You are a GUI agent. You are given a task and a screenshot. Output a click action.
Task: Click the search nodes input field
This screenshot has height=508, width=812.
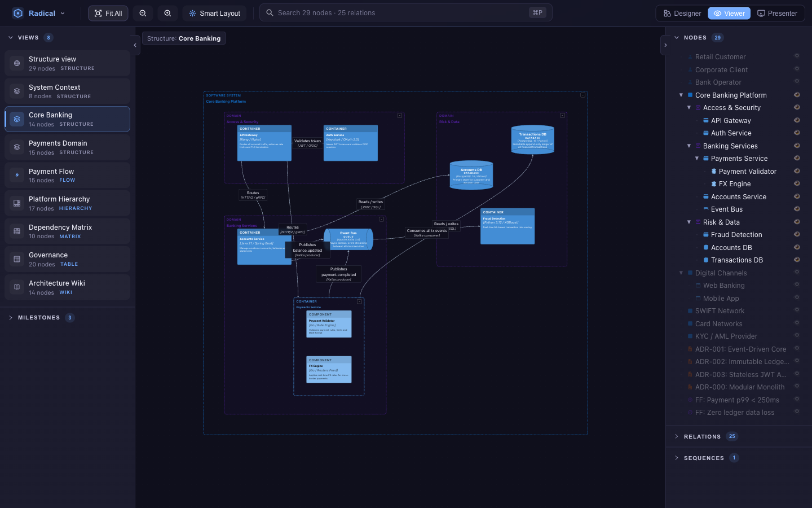point(405,13)
